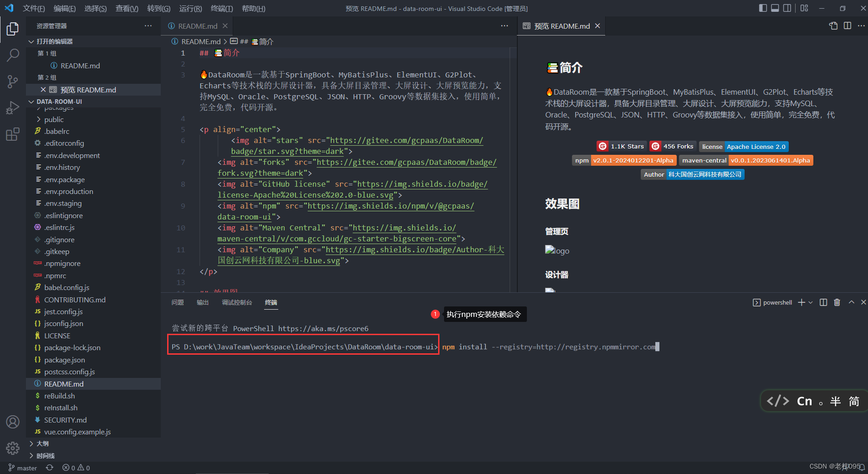
Task: Open the Extensions view
Action: click(x=13, y=134)
